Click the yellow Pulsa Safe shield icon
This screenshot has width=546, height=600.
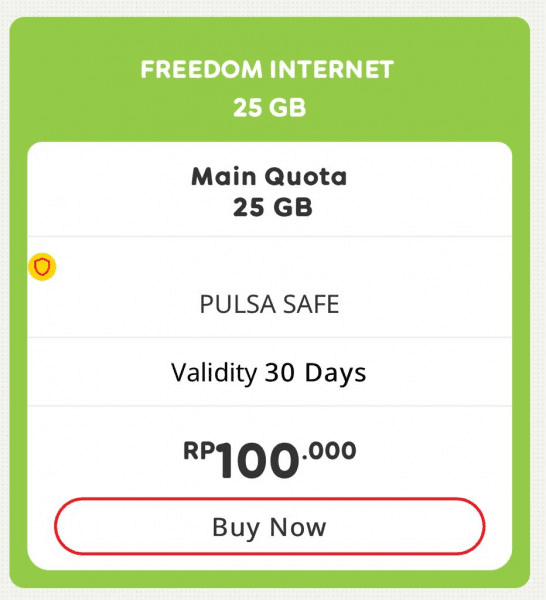point(42,267)
